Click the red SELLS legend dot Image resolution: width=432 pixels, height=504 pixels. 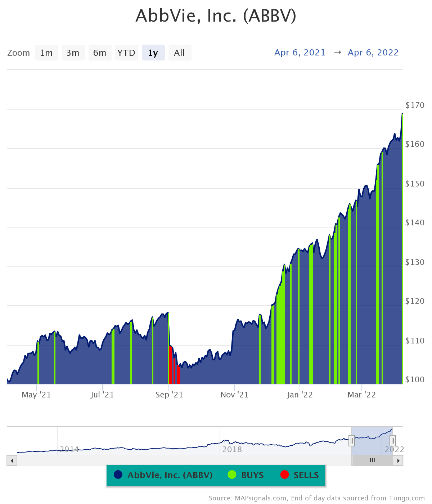click(284, 474)
